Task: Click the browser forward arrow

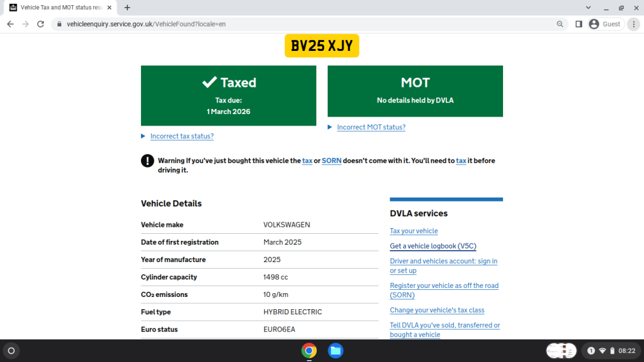Action: coord(26,24)
